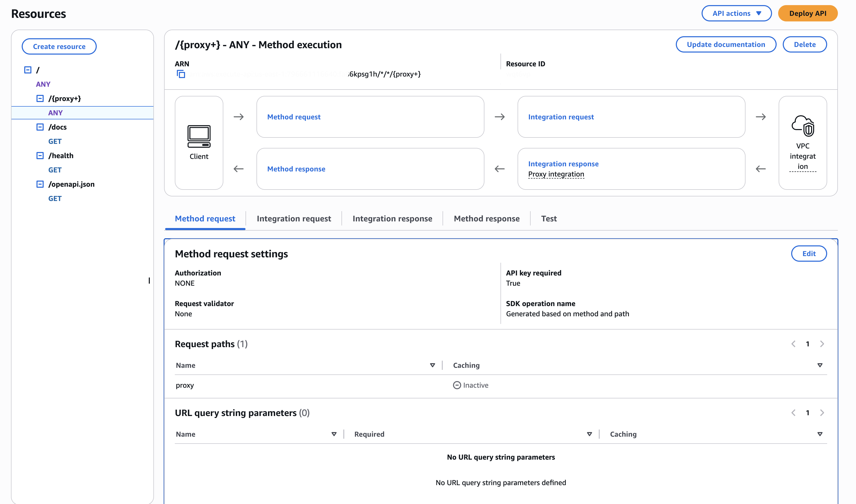The image size is (856, 504).
Task: Copy the ARN with the copy icon
Action: click(x=181, y=74)
